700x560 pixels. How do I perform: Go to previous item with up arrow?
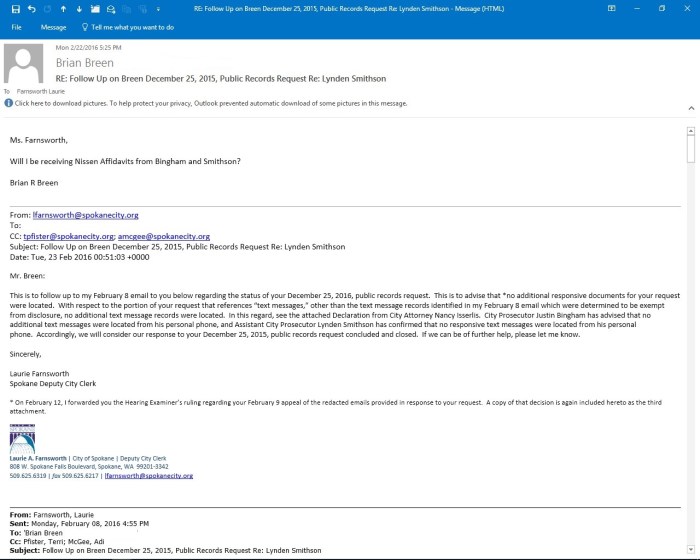[x=65, y=8]
